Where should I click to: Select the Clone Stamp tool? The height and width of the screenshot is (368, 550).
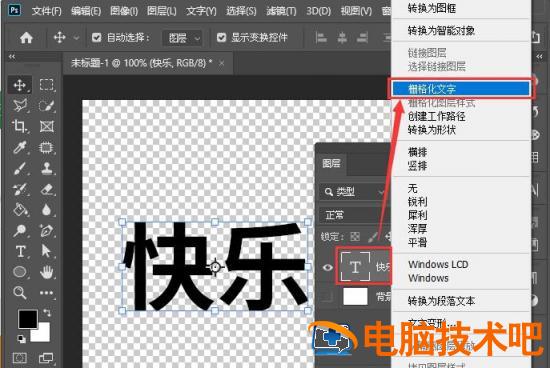(x=46, y=168)
